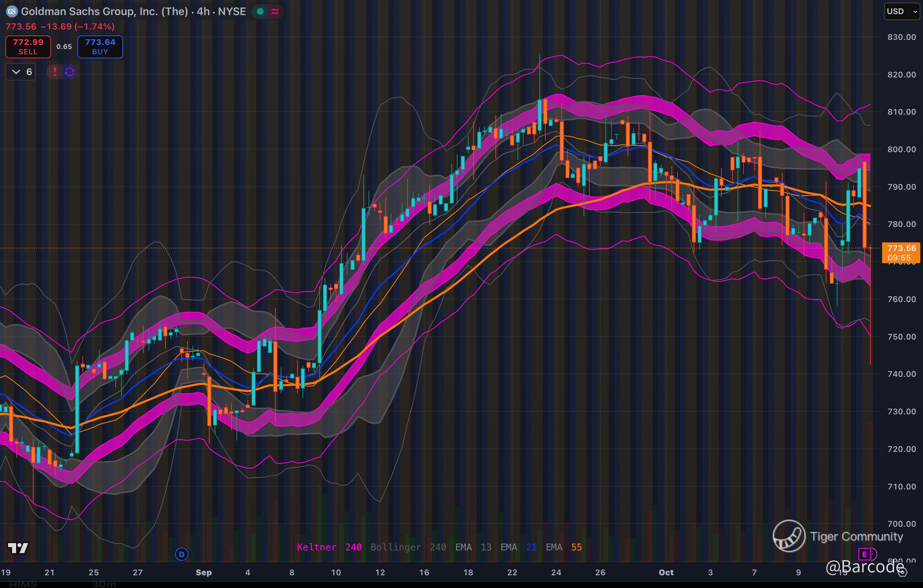Image resolution: width=923 pixels, height=588 pixels.
Task: Click the TradingView logo icon
Action: tap(18, 548)
